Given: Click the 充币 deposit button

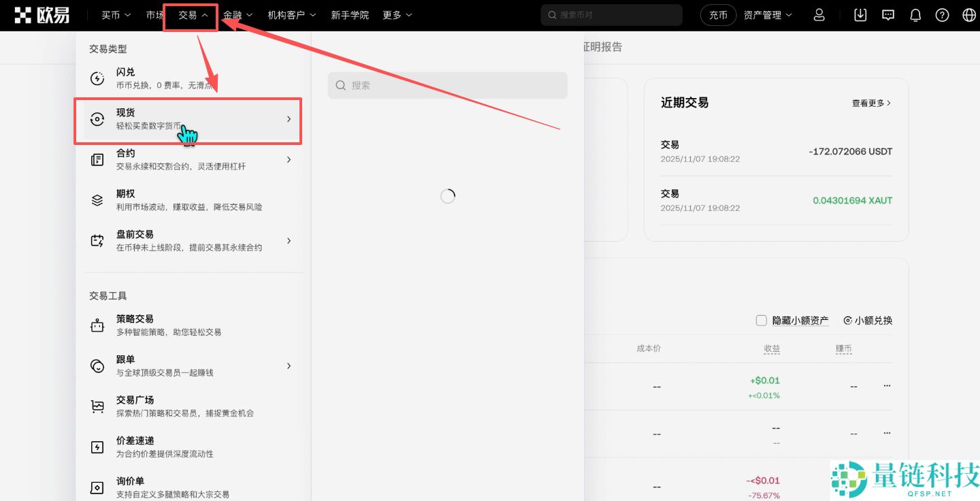Looking at the screenshot, I should (x=718, y=14).
